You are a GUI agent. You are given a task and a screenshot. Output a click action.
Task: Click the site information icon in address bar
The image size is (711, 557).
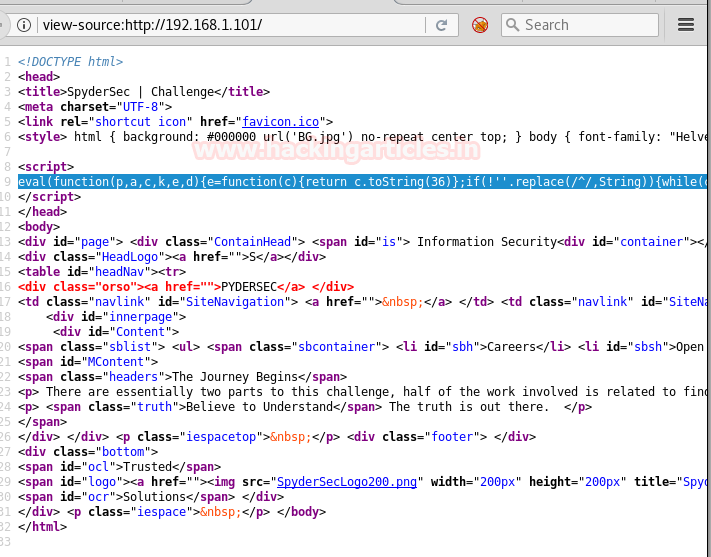pos(24,25)
